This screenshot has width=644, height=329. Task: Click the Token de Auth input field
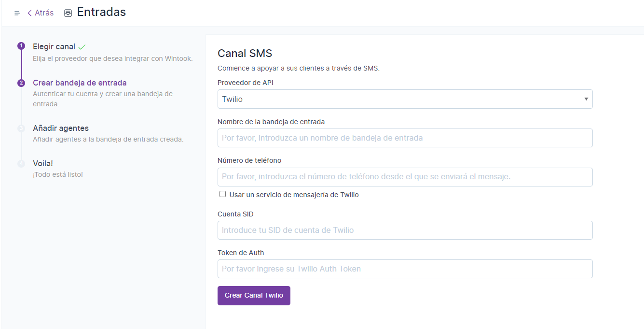[x=405, y=269]
